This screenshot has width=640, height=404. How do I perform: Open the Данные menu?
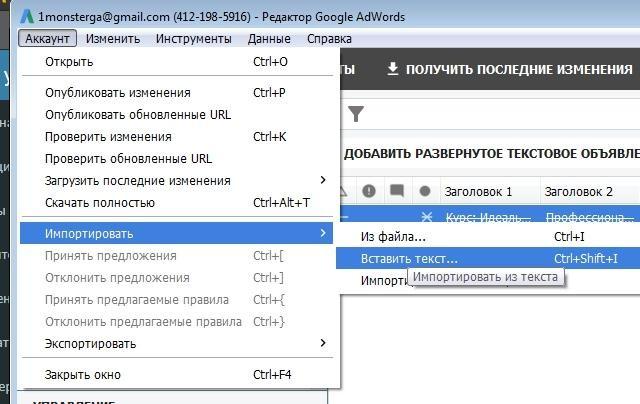tap(269, 38)
